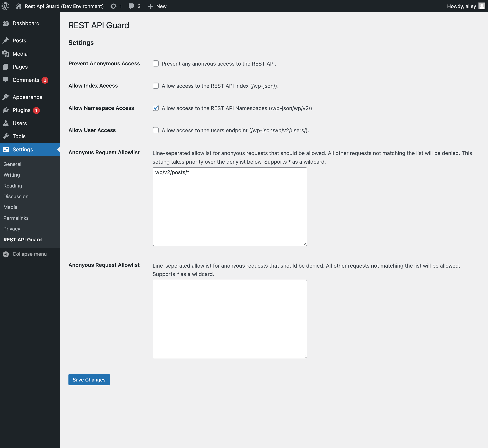Click the Dashboard gauge icon
This screenshot has width=488, height=448.
point(6,23)
